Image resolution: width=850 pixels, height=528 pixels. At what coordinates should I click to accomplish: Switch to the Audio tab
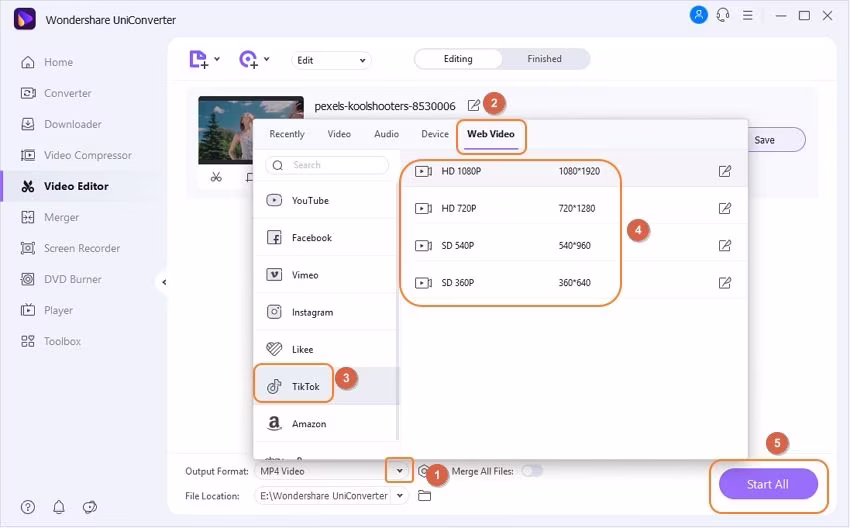click(386, 134)
